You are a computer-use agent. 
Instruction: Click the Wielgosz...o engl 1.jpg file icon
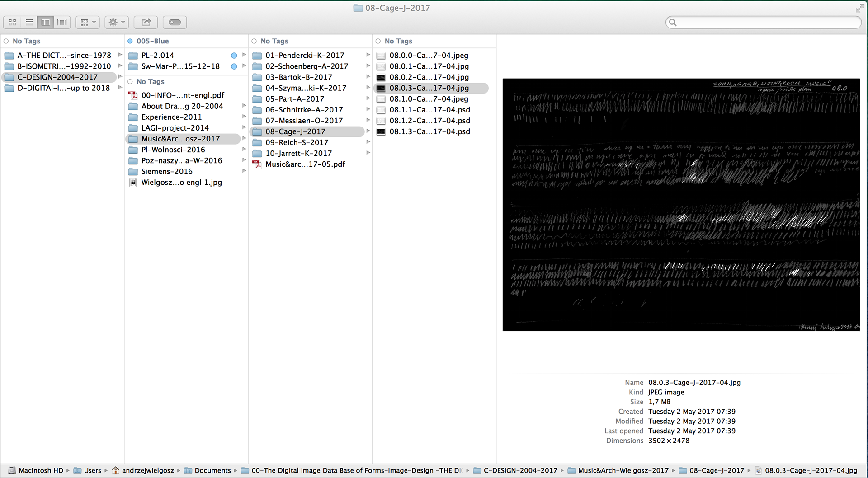[133, 183]
